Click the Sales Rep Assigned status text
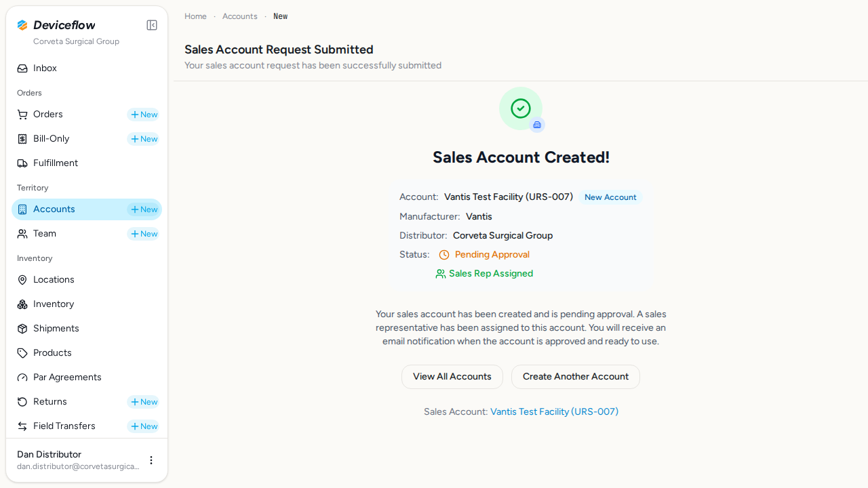Screen dimensions: 868x488 (491, 274)
